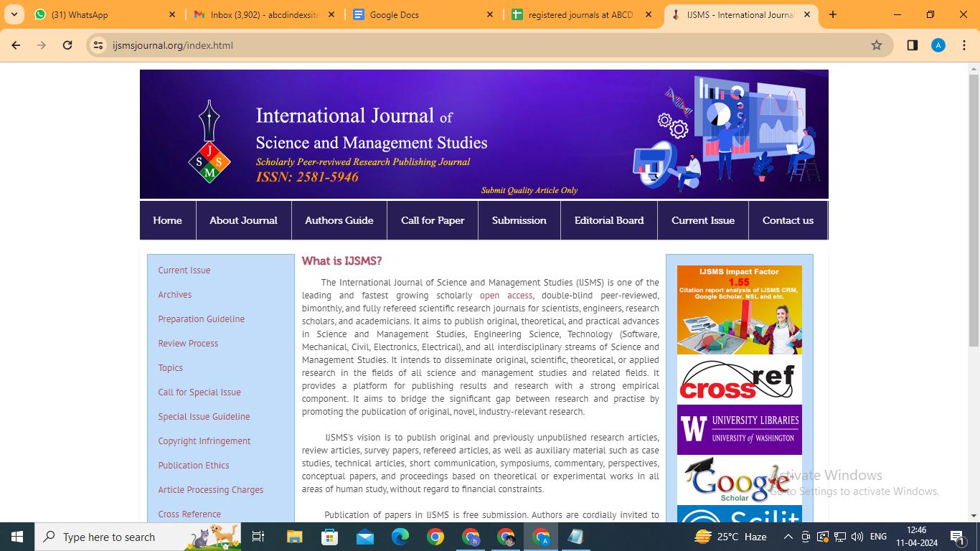Expand hidden system tray icons chevron

788,537
